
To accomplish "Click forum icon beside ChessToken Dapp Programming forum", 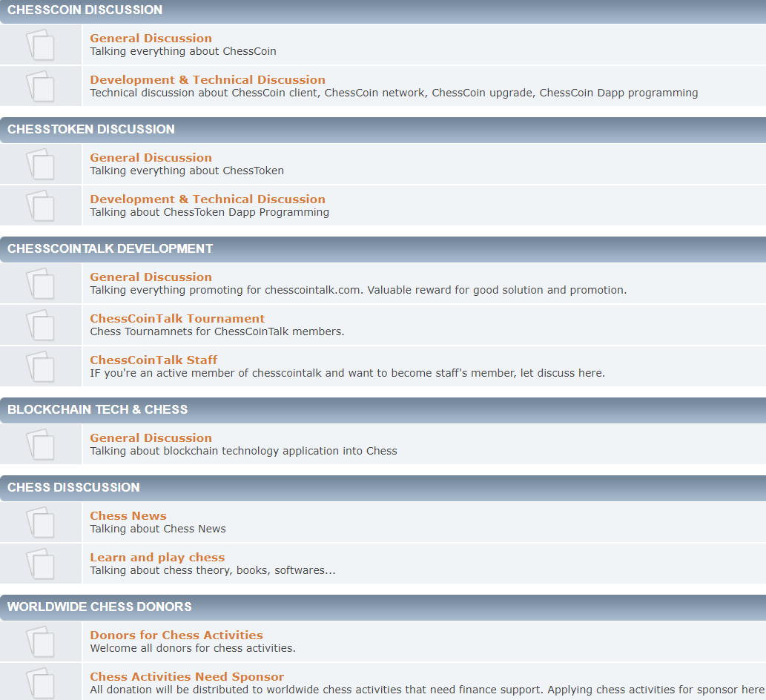I will tap(40, 205).
